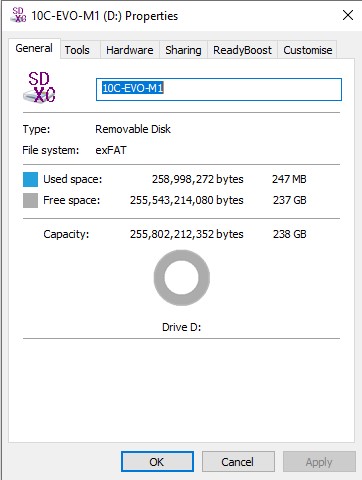Open the ReadyBoost tab
The width and height of the screenshot is (362, 480).
coord(242,50)
